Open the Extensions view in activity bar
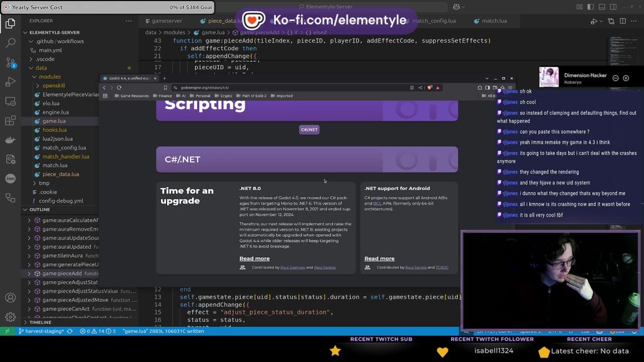Viewport: 644px width, 362px height. 11,121
